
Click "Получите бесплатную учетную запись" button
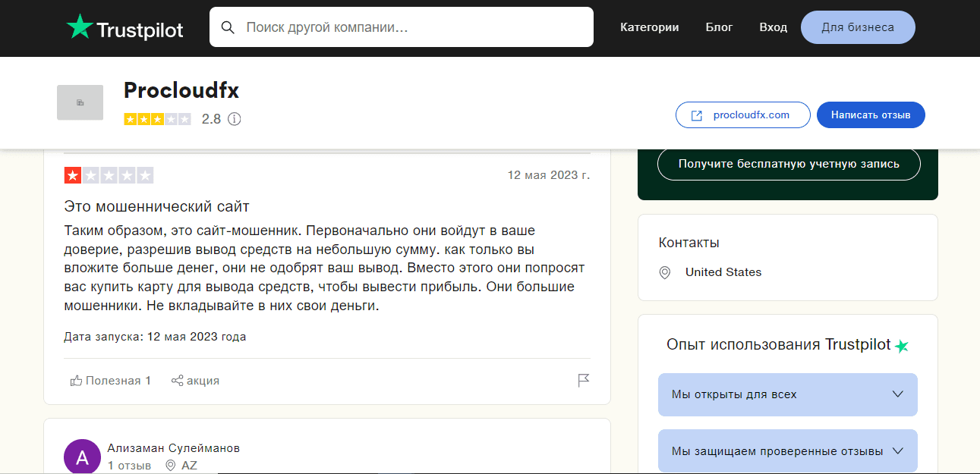click(x=788, y=164)
